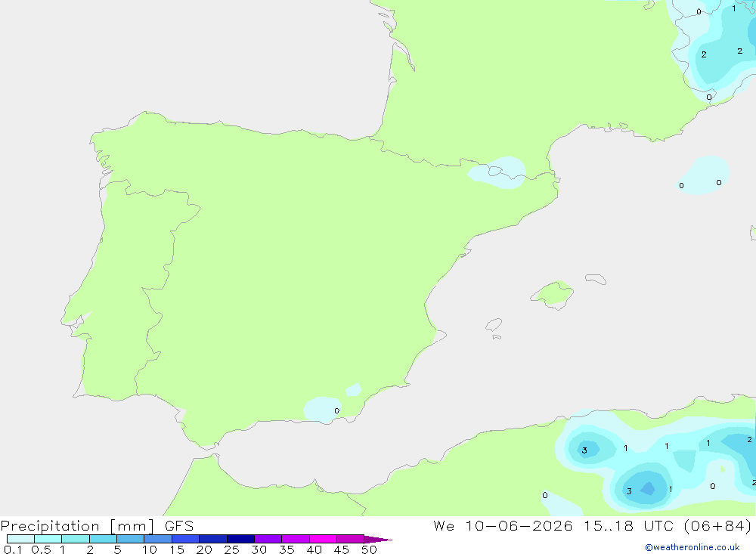The height and width of the screenshot is (554, 756).
Task: Click the legend value '15'
Action: tap(177, 549)
